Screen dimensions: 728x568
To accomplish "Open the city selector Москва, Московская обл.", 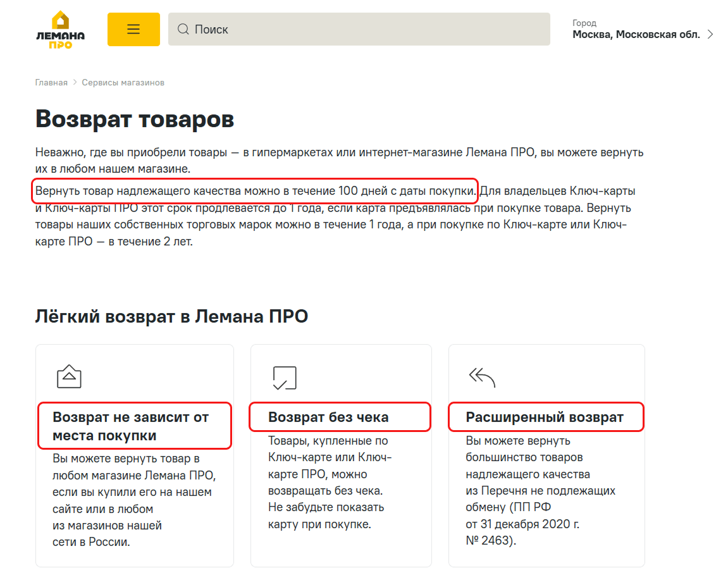I will point(636,34).
